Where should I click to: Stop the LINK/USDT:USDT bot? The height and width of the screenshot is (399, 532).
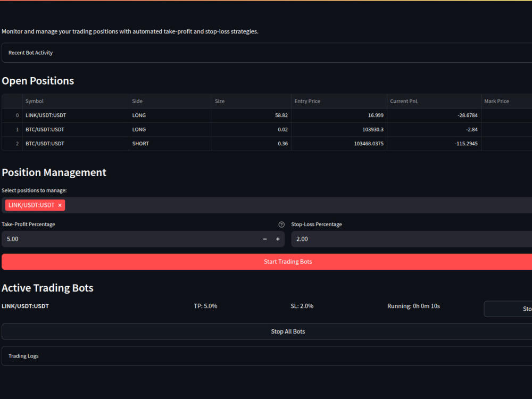508,309
